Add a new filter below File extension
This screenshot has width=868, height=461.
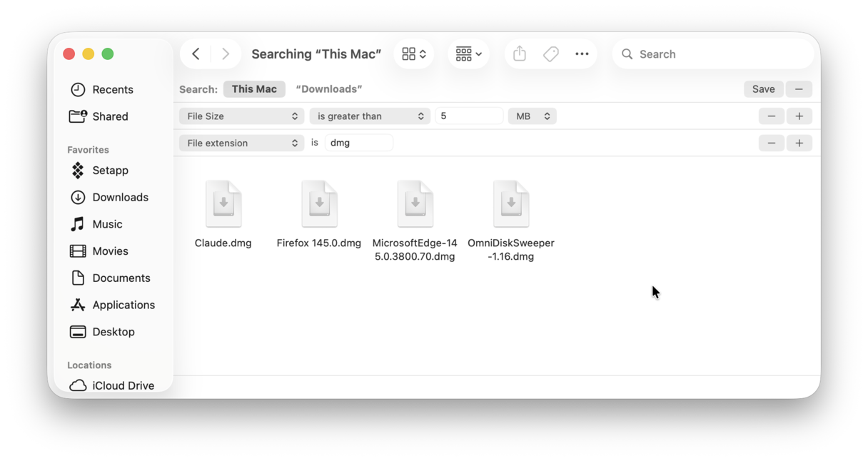pyautogui.click(x=799, y=143)
